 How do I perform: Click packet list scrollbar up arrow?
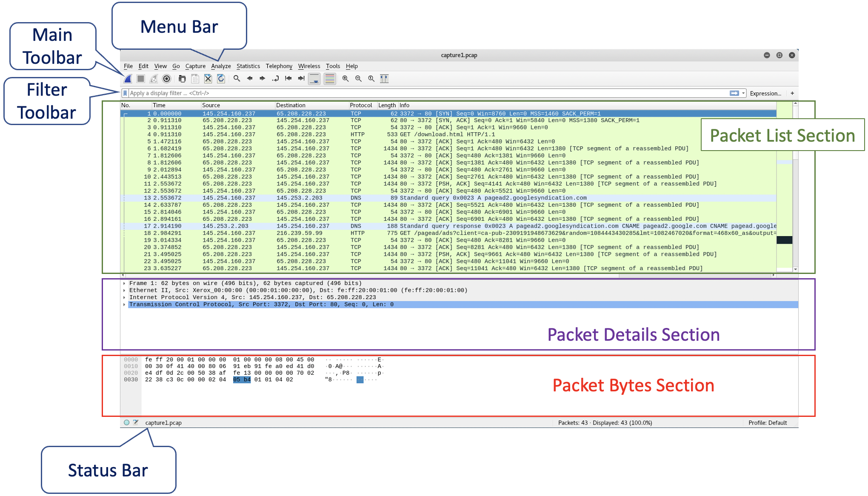[795, 104]
